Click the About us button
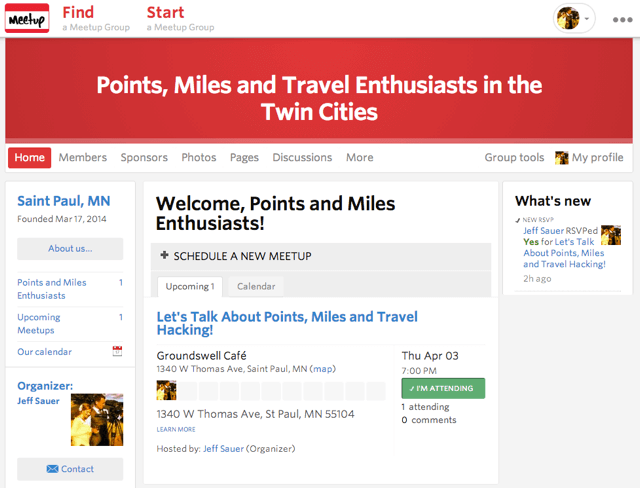 (x=70, y=248)
